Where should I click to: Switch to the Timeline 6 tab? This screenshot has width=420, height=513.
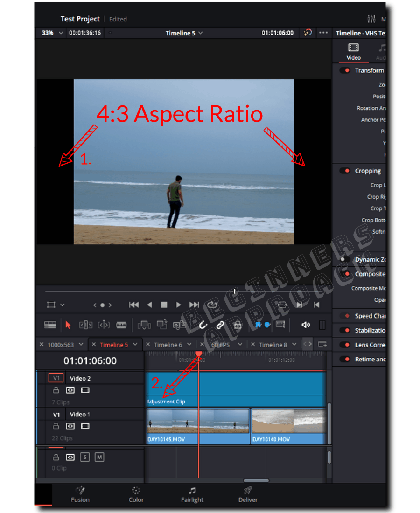[x=169, y=344]
